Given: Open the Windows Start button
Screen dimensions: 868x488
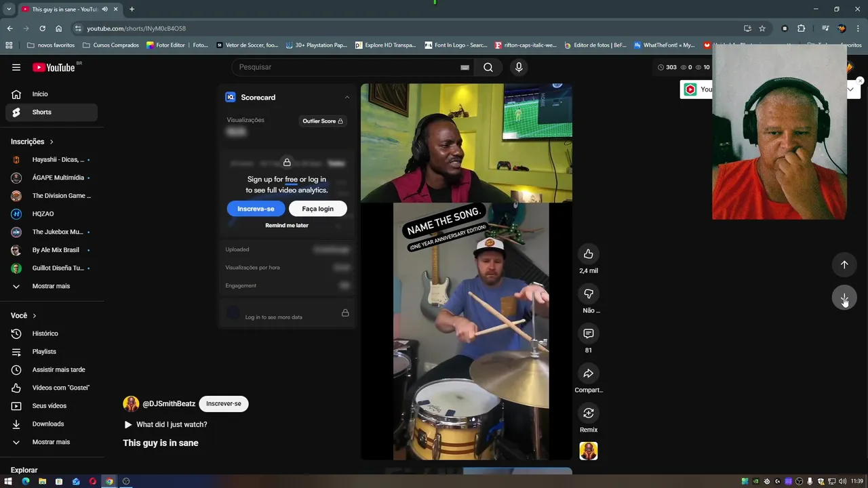Looking at the screenshot, I should pos(8,481).
